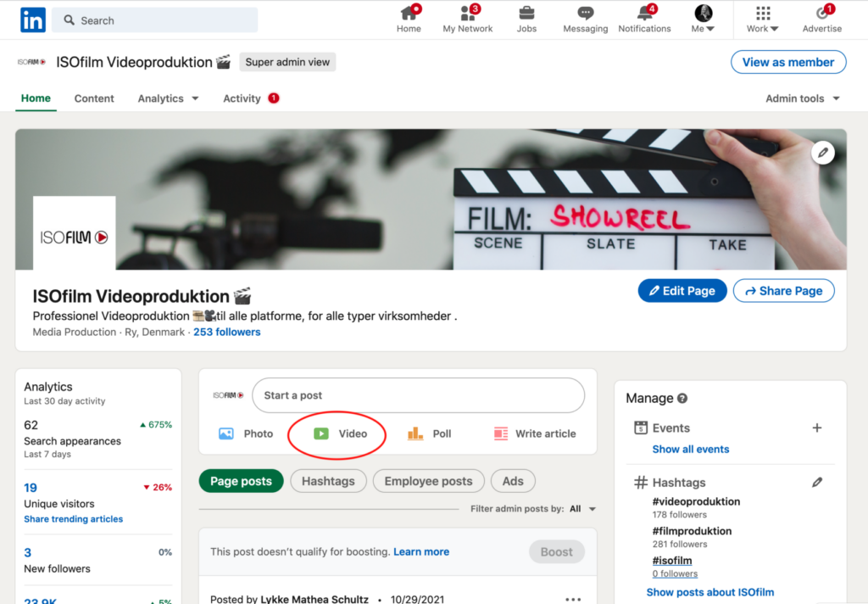Open the 253 followers link

(x=227, y=332)
